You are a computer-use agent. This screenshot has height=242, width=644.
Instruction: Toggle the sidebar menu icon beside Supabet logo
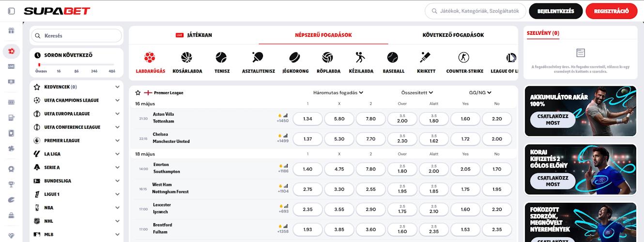click(12, 11)
